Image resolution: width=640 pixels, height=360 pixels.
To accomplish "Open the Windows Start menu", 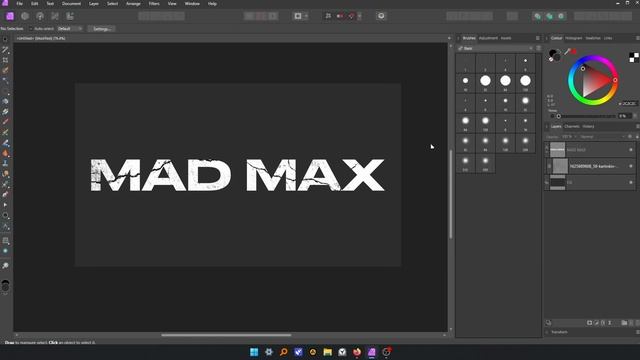I will [254, 352].
